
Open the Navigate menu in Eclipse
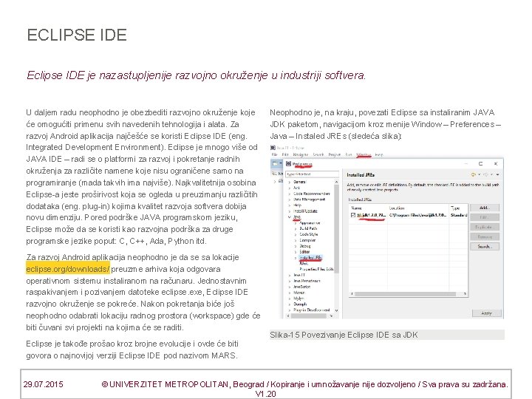pyautogui.click(x=300, y=154)
